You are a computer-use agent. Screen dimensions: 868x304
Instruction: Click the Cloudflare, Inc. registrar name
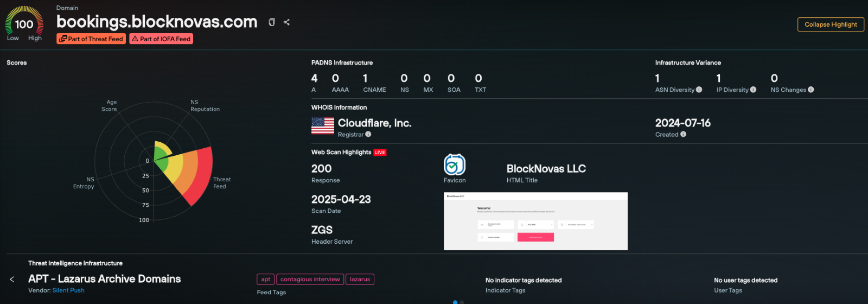click(374, 123)
